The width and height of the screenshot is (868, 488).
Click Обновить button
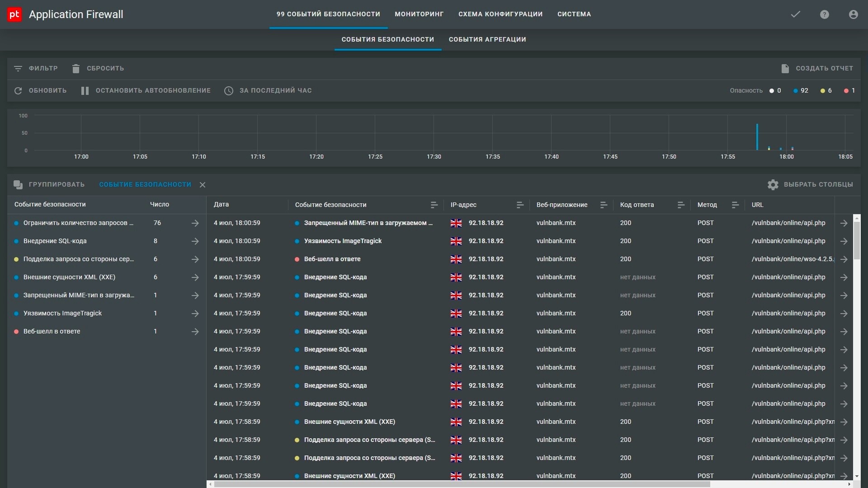pos(40,91)
